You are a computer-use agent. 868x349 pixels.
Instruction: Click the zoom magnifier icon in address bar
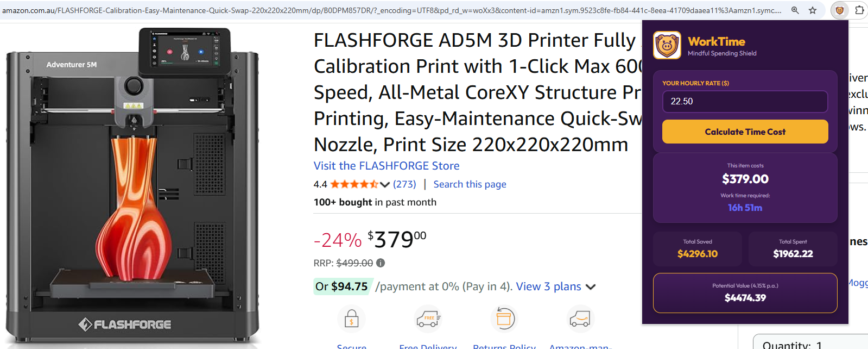(x=795, y=10)
